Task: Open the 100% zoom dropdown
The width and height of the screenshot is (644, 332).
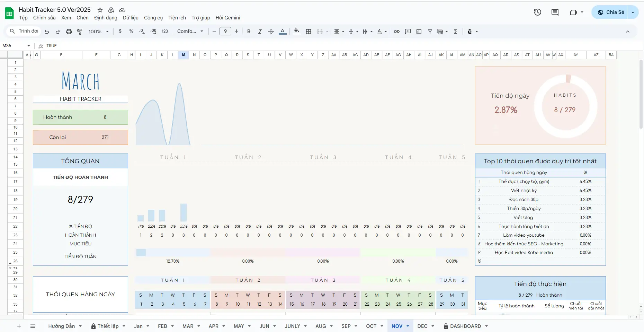Action: point(98,32)
